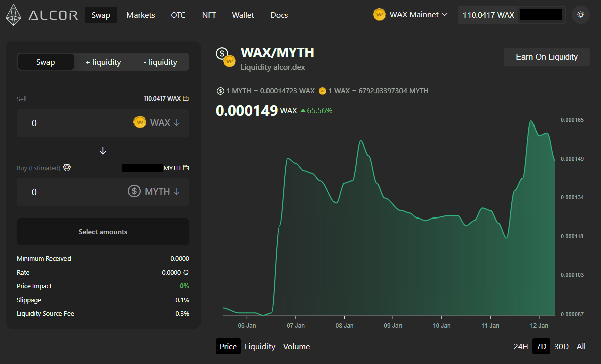601x364 pixels.
Task: Click the 110.0417 WAX account button
Action: (x=512, y=15)
